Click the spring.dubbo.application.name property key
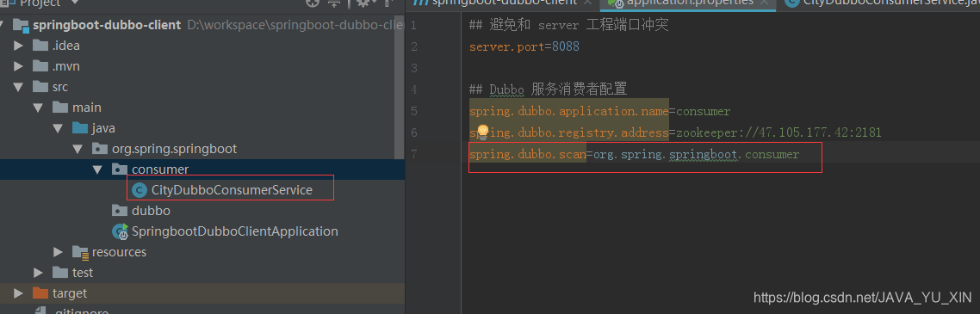This screenshot has height=314, width=980. [x=568, y=112]
